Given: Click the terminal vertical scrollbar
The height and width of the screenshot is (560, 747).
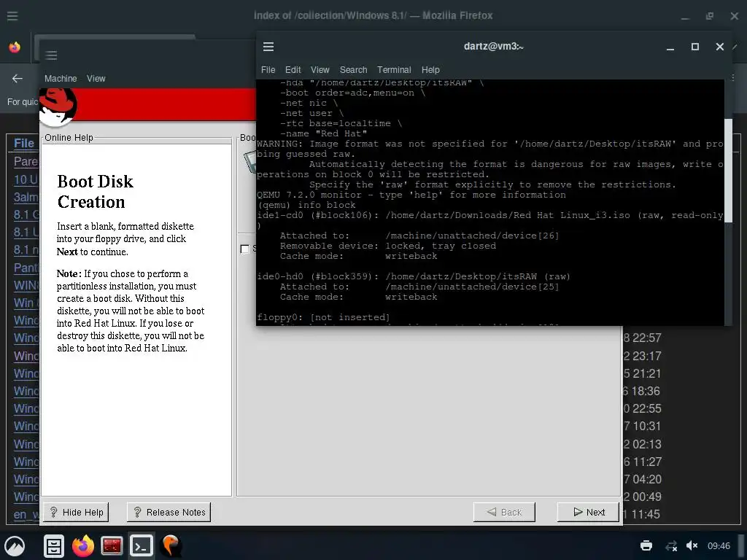Looking at the screenshot, I should point(728,171).
